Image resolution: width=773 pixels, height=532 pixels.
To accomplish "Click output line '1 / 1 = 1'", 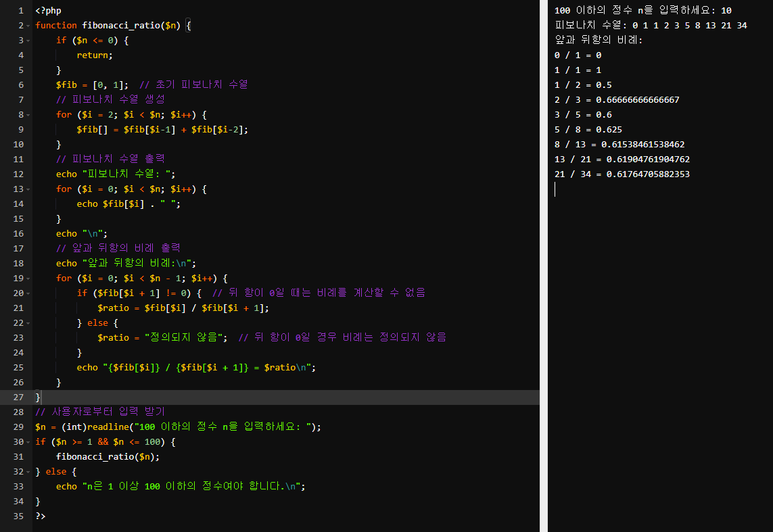I will tap(578, 70).
